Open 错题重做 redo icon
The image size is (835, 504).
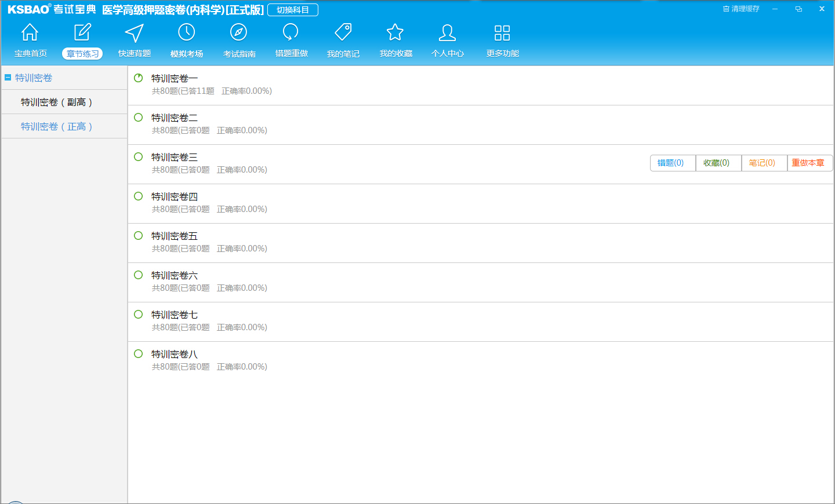[291, 32]
